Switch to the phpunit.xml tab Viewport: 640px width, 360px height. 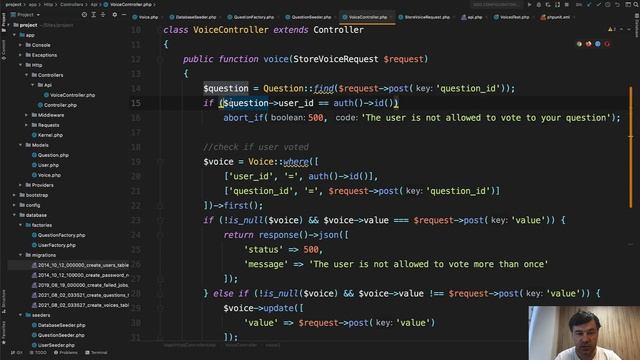click(555, 17)
